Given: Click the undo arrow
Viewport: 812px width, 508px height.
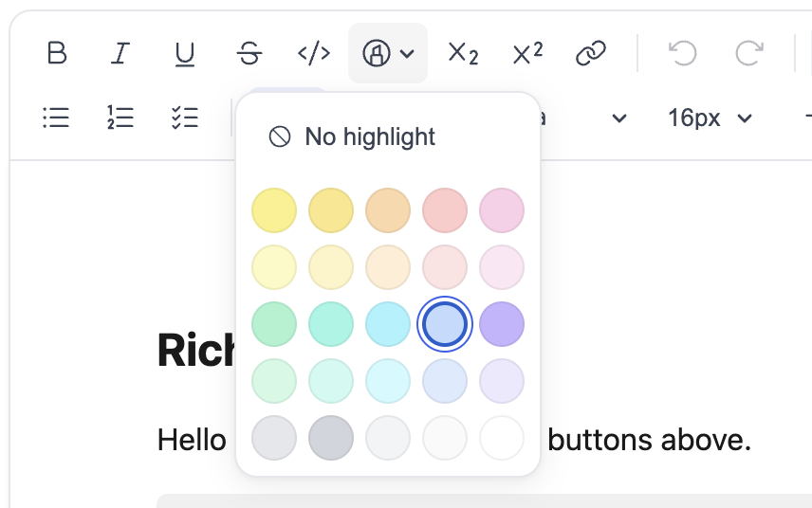Looking at the screenshot, I should [x=682, y=53].
